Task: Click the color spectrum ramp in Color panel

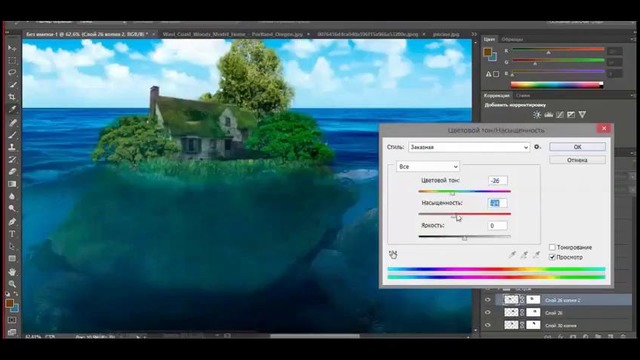Action: pos(557,85)
